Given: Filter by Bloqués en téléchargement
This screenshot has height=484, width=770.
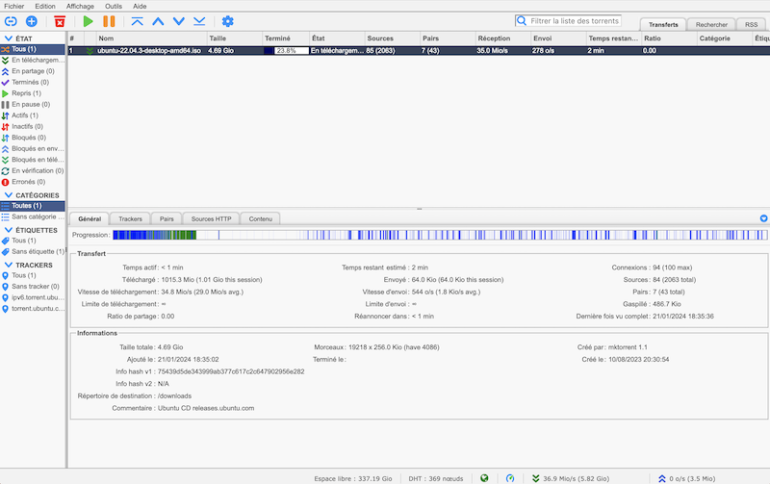Looking at the screenshot, I should [x=32, y=160].
